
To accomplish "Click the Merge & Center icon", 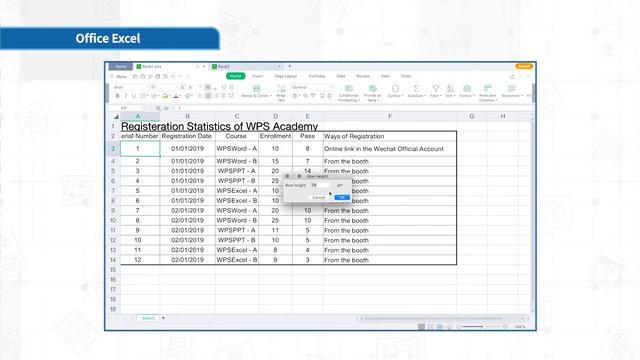I will coord(256,88).
